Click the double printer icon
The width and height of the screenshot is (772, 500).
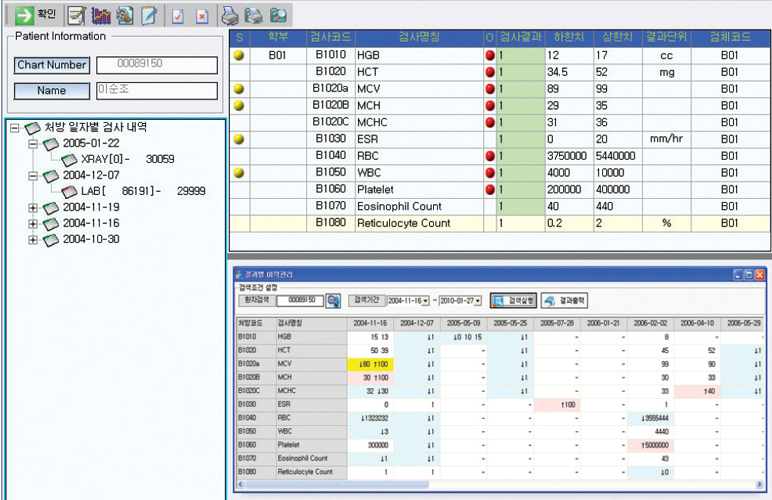point(254,15)
